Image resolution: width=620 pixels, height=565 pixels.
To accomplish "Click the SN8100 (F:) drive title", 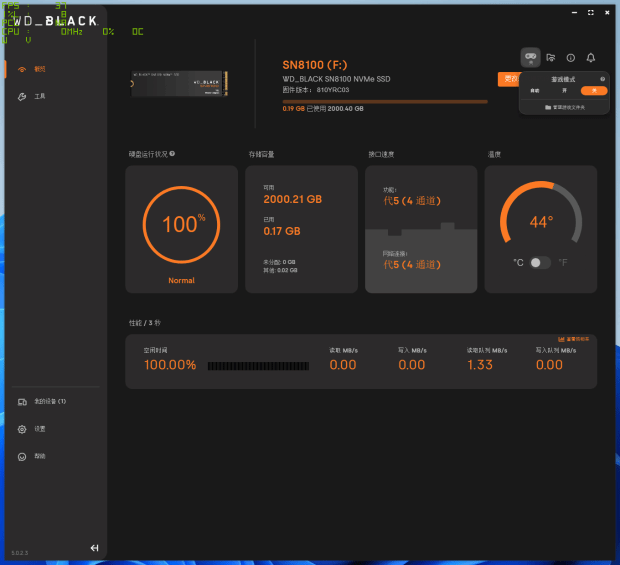I will pyautogui.click(x=315, y=65).
